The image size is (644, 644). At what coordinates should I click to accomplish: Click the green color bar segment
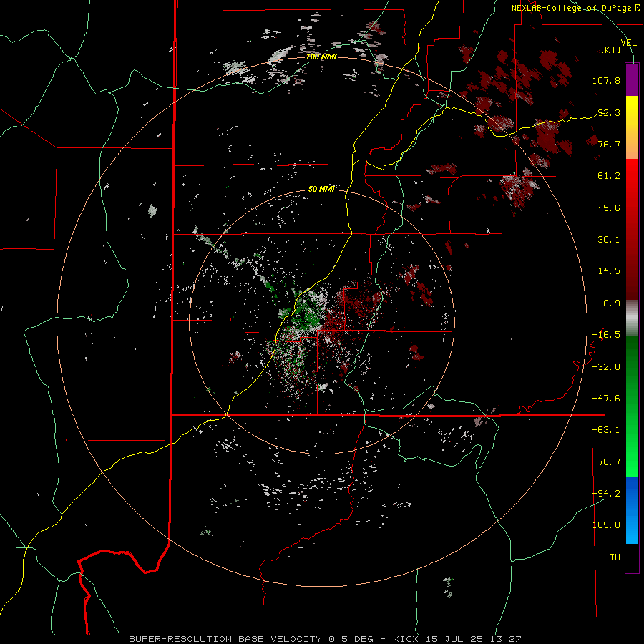click(x=632, y=406)
